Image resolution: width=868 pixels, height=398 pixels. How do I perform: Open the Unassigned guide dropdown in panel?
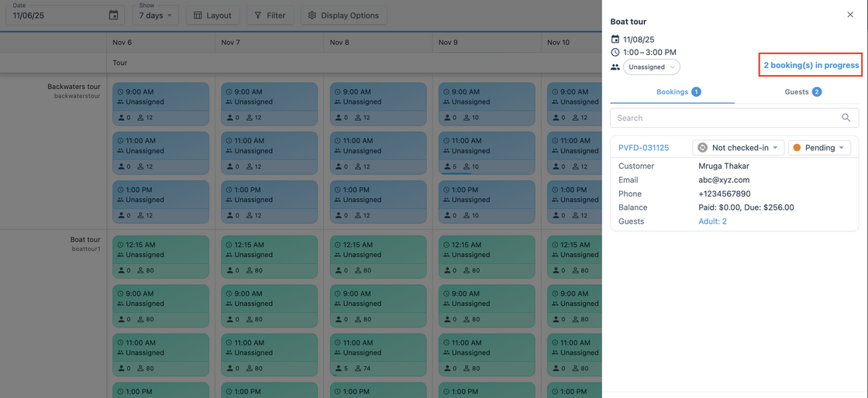tap(652, 67)
